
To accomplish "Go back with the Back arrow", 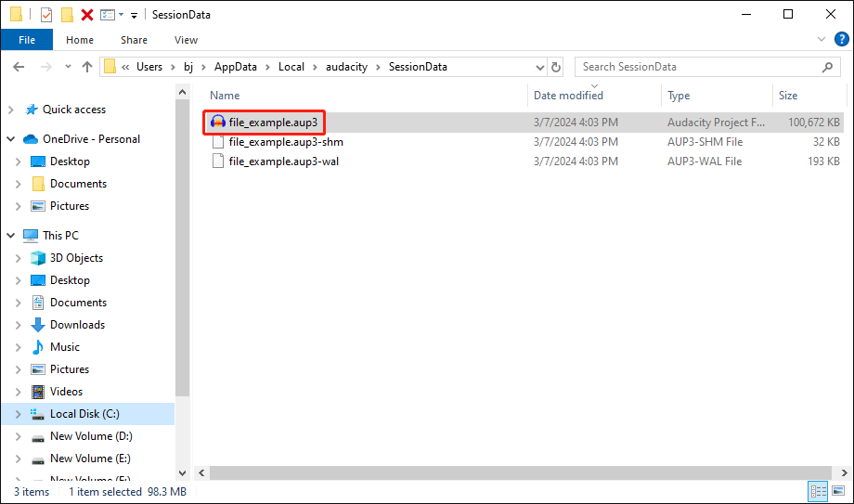I will point(19,67).
